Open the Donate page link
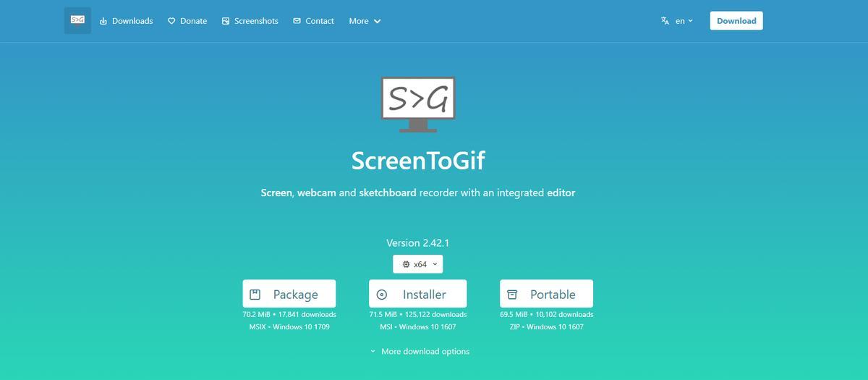 tap(187, 21)
